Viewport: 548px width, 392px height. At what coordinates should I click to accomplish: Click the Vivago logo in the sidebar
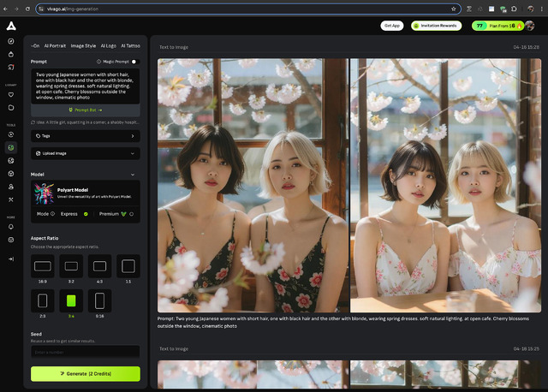(x=11, y=26)
